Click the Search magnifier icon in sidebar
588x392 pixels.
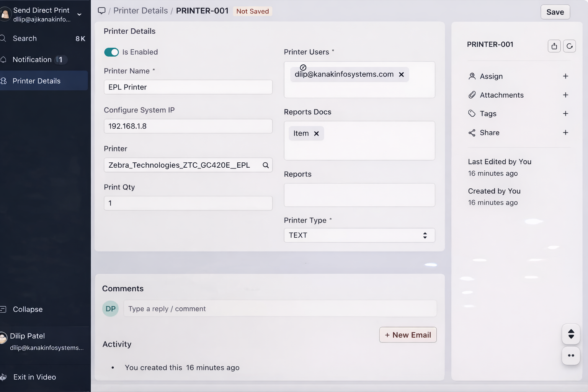pos(3,38)
